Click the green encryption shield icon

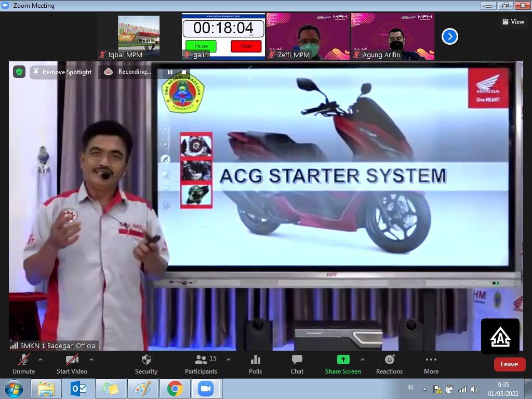click(x=19, y=72)
